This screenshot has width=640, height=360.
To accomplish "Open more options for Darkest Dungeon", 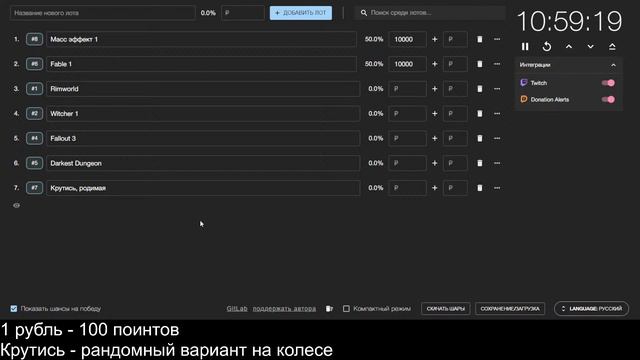I will point(497,163).
